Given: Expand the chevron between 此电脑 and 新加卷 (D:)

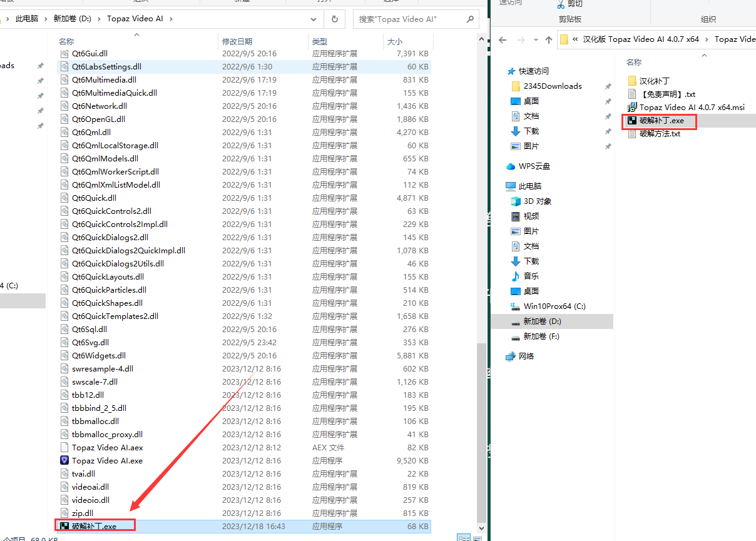Looking at the screenshot, I should coord(45,19).
